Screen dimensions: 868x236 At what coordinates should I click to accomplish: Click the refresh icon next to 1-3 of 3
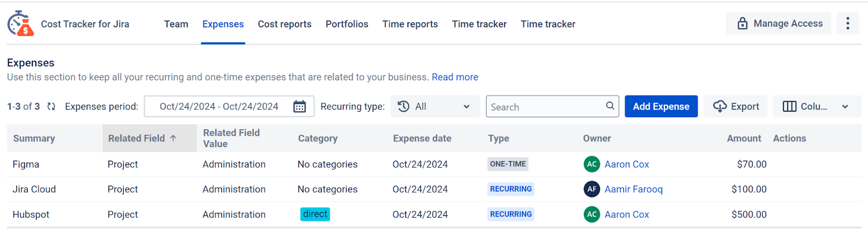(52, 106)
